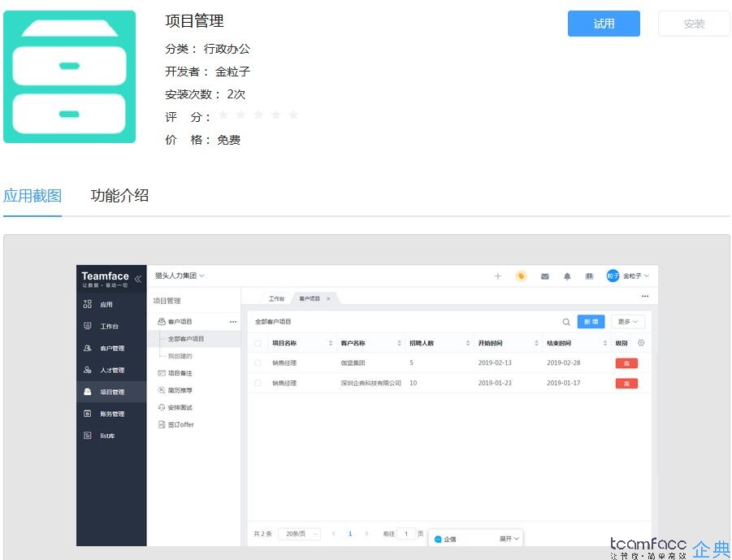This screenshot has height=560, width=732.
Task: Click the book icon in the top bar
Action: 590,276
